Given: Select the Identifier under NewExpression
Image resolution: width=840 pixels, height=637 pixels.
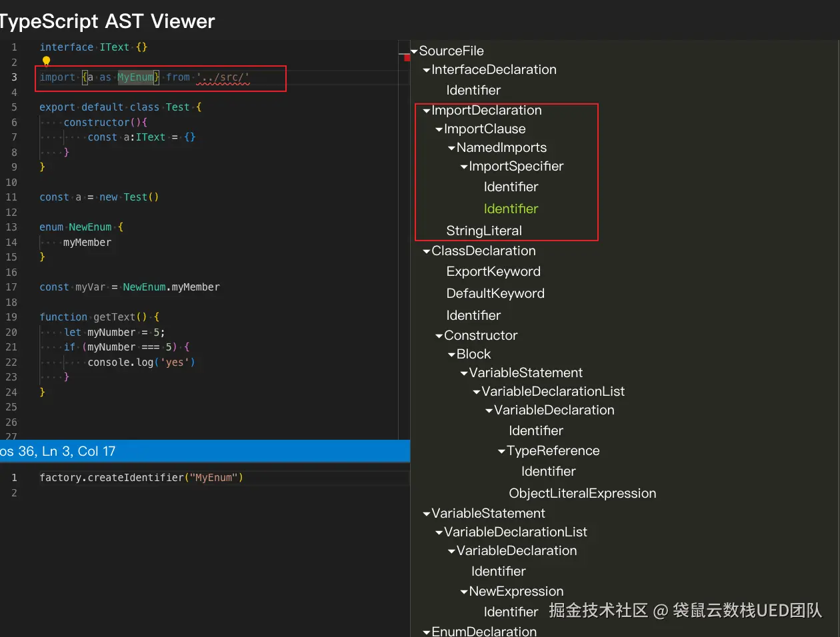Looking at the screenshot, I should point(511,612).
